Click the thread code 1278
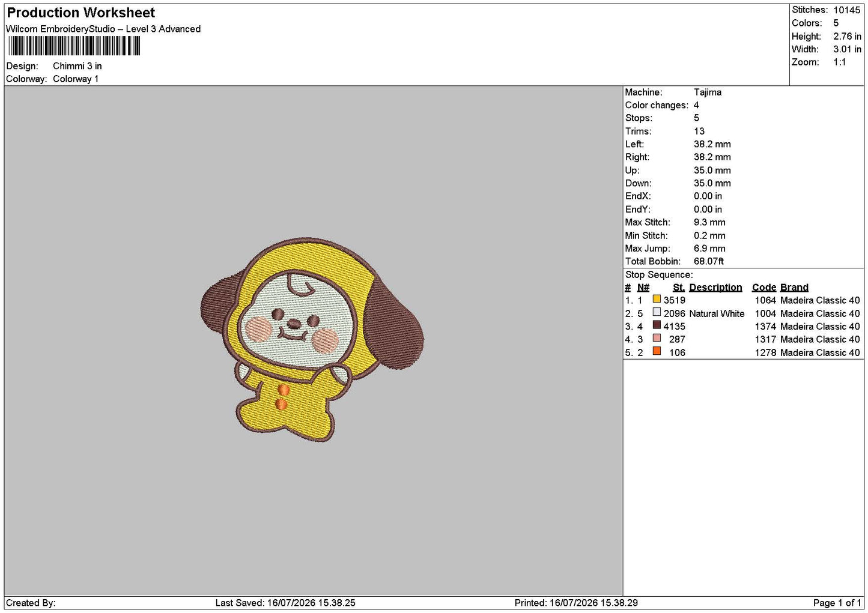The height and width of the screenshot is (613, 868). 765,352
